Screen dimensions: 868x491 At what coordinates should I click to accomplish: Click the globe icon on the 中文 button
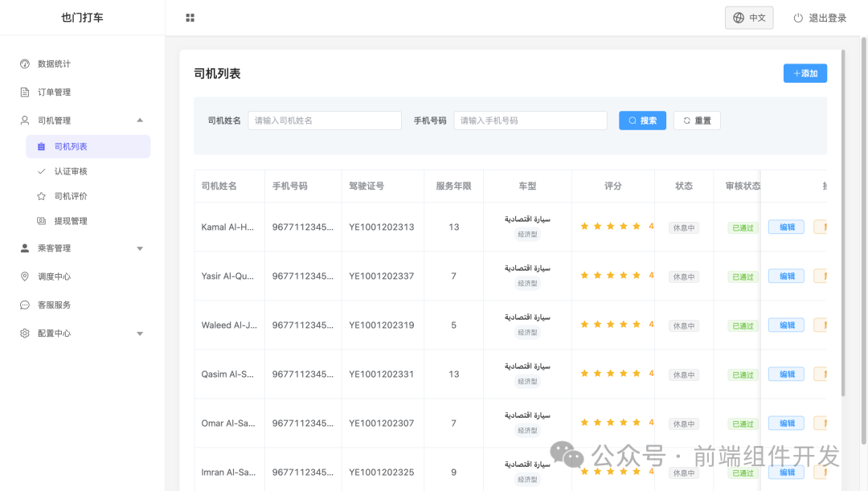click(737, 17)
